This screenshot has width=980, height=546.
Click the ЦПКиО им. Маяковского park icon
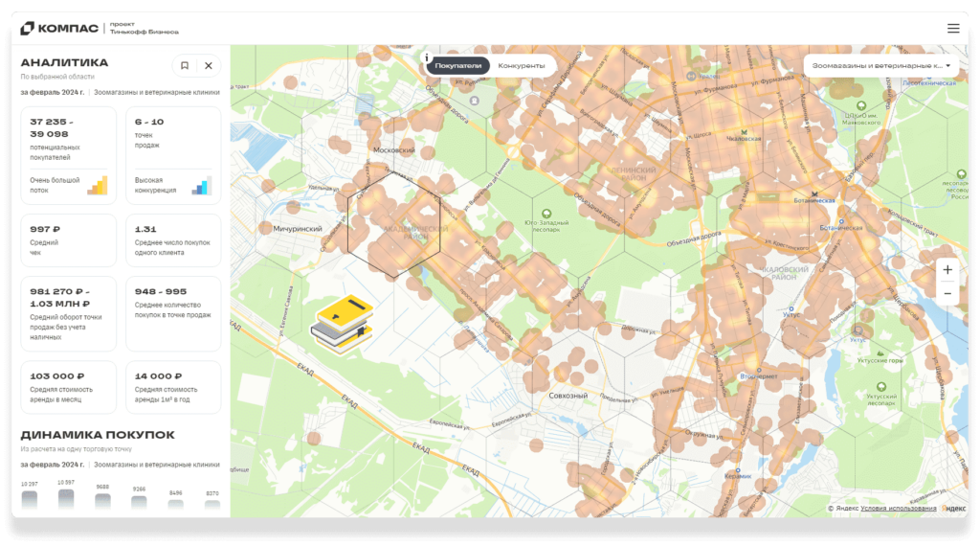861,105
